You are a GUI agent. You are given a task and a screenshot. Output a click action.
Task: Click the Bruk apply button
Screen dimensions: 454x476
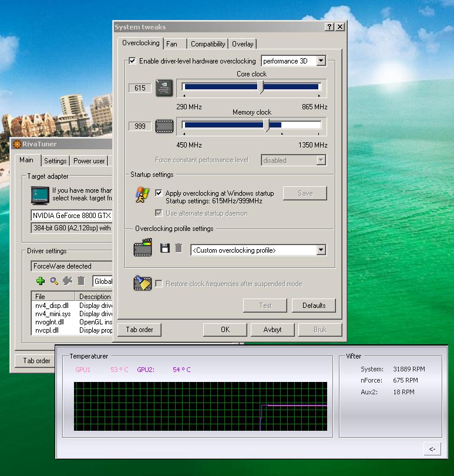click(320, 330)
